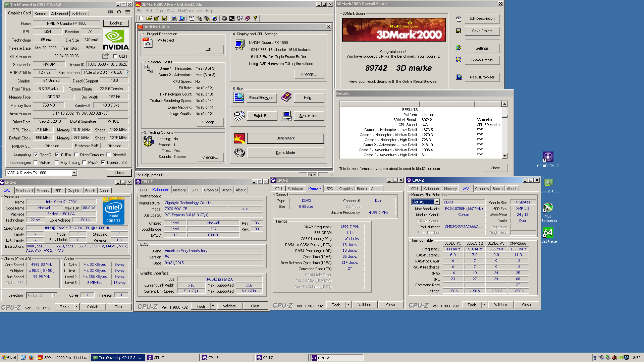Click BIOS export share icon in GPU-Z

106,56
